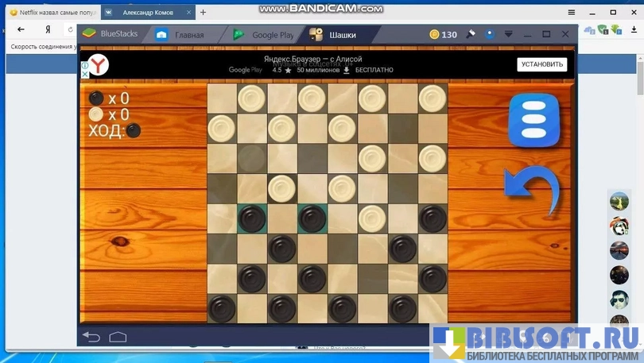The width and height of the screenshot is (644, 363).
Task: Switch to the Google Play tab
Action: pyautogui.click(x=264, y=35)
